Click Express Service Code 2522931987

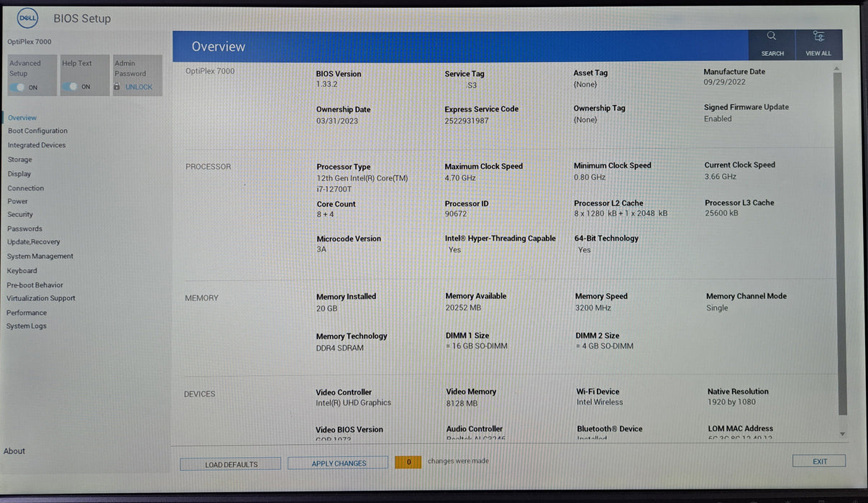pyautogui.click(x=467, y=121)
